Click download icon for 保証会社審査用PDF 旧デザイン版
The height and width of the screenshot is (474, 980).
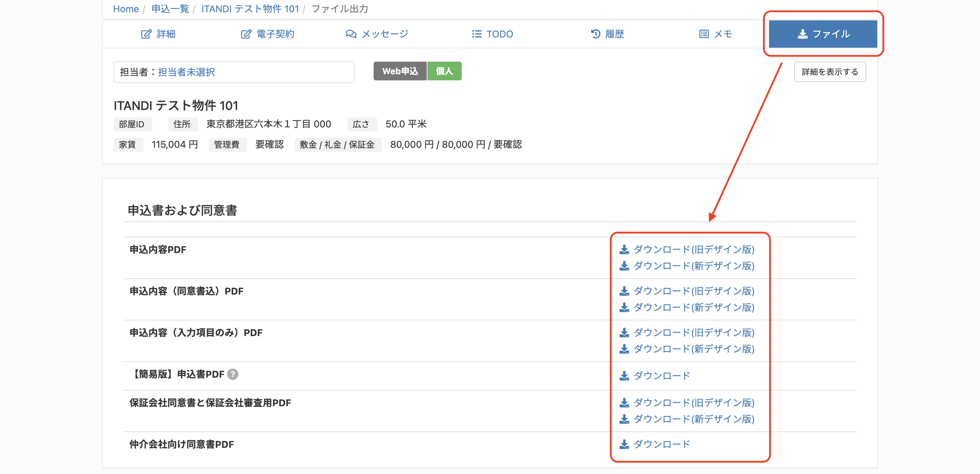(x=624, y=402)
